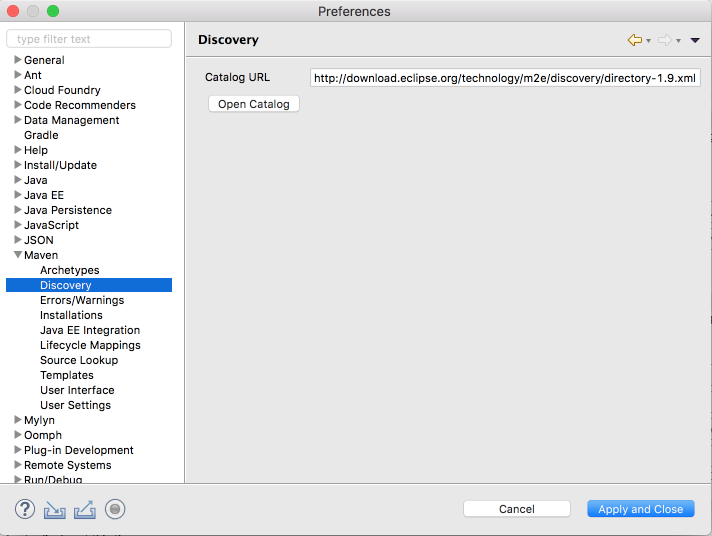Click the import preferences icon

point(54,509)
